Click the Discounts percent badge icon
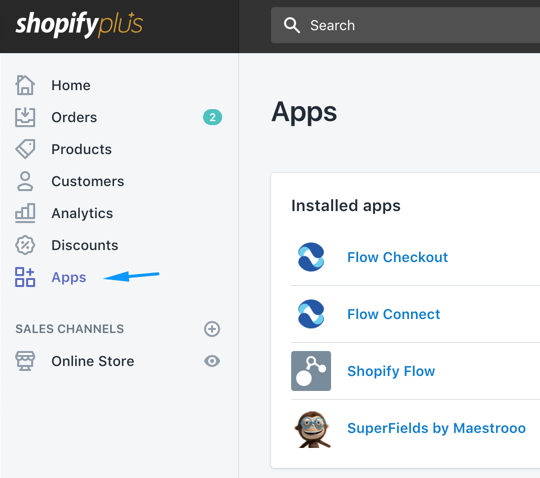540x478 pixels. pyautogui.click(x=25, y=245)
